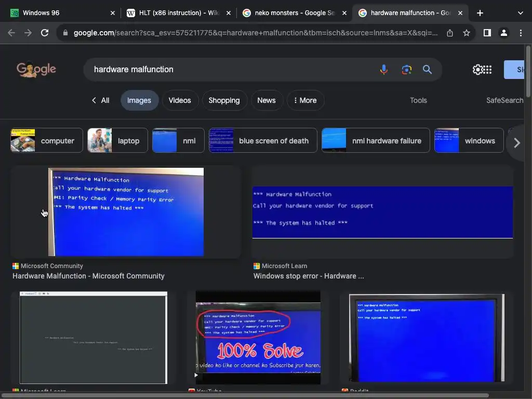The image size is (532, 399).
Task: Open Google quick settings gear
Action: (x=477, y=70)
